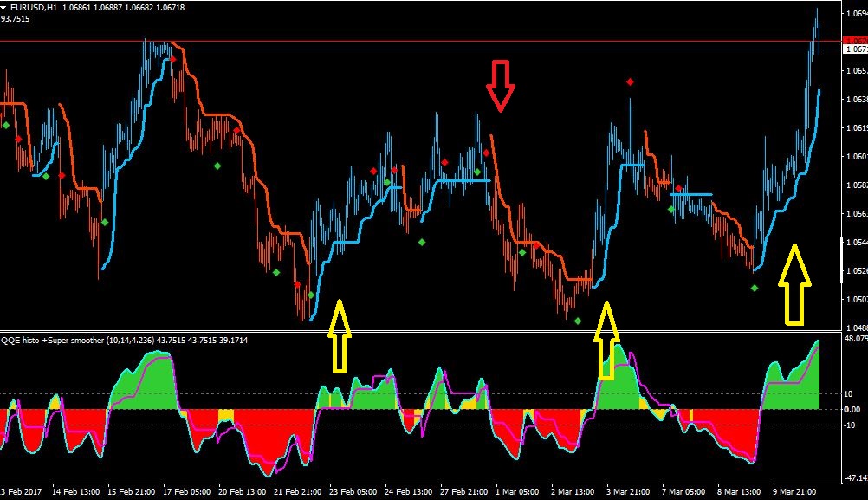Click the 1.0694 price axis label
The height and width of the screenshot is (500, 868).
pos(857,13)
